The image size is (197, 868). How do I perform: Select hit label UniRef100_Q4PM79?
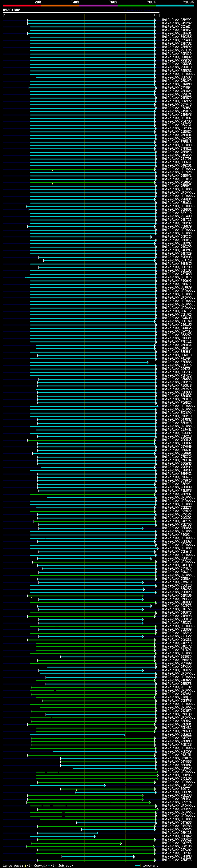(x=177, y=98)
